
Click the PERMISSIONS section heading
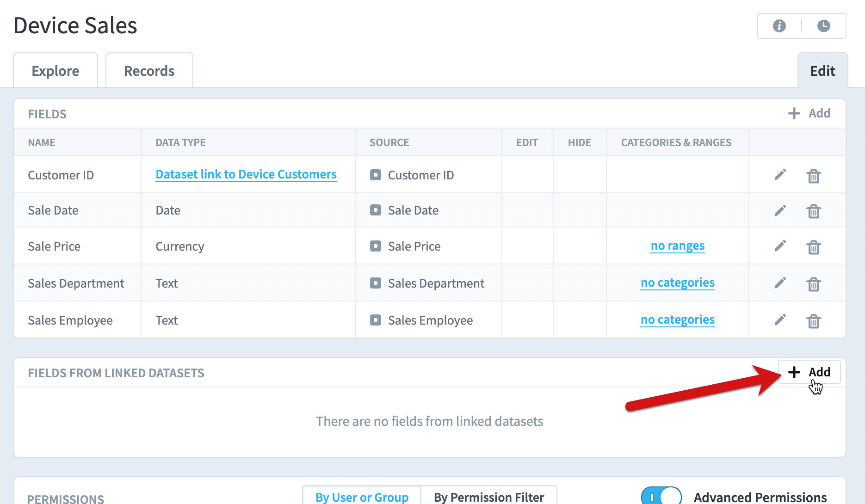click(x=66, y=499)
